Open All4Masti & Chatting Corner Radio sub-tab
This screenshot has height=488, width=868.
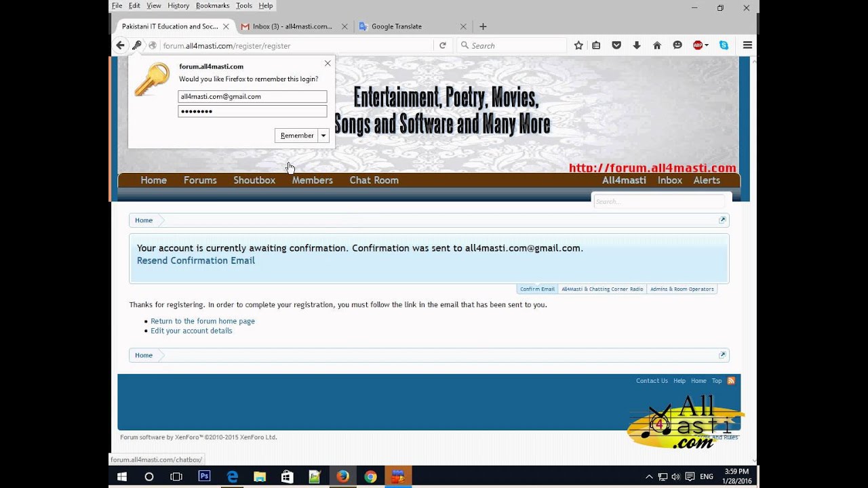click(602, 289)
